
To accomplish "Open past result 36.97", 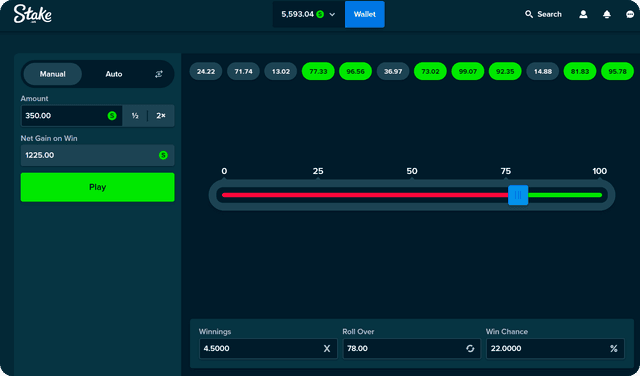I will tap(393, 71).
